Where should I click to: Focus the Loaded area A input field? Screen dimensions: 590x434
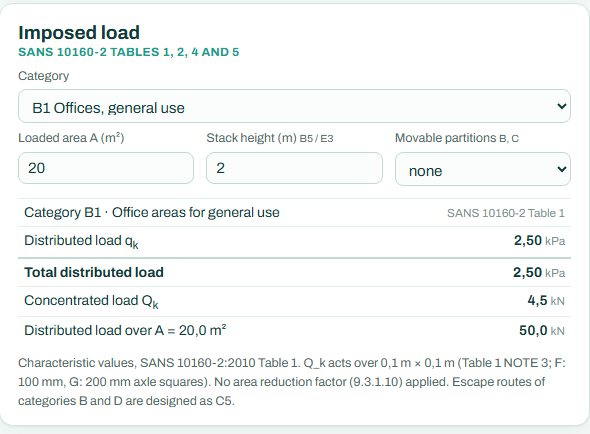106,168
